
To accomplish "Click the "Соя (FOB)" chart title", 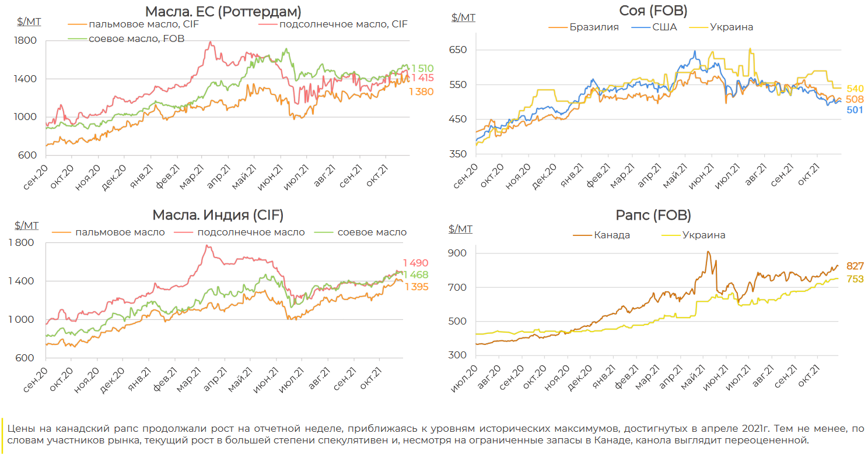I will click(653, 10).
